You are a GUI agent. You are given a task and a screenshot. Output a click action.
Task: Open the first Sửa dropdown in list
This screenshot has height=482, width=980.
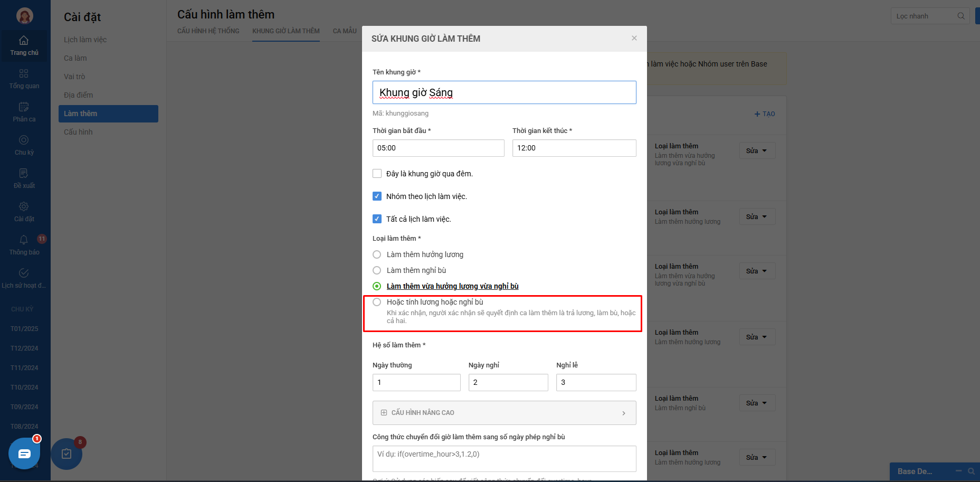[x=757, y=150]
